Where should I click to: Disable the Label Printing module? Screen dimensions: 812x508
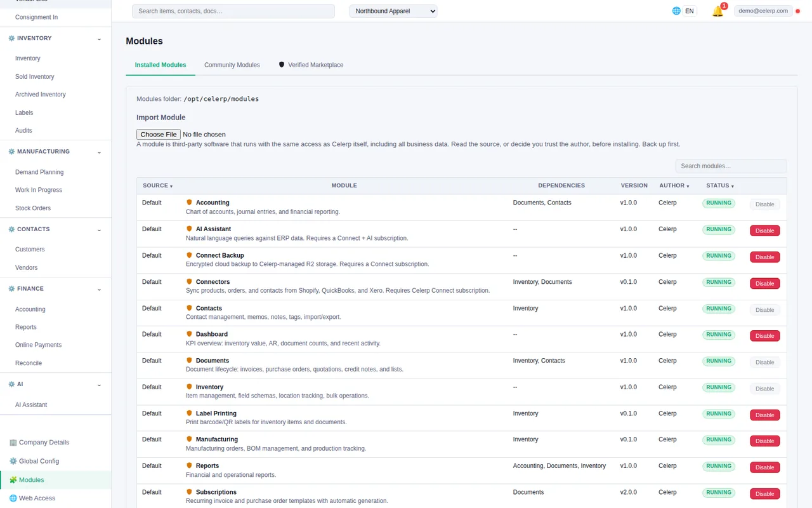click(764, 415)
